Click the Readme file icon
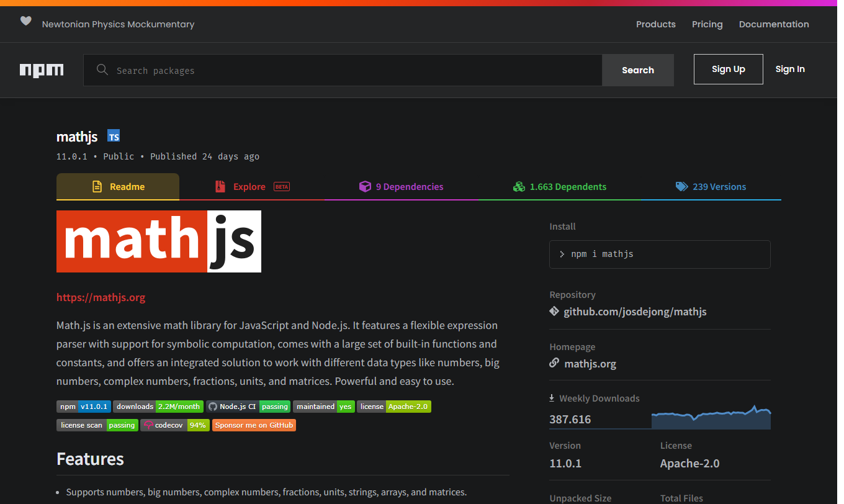The image size is (844, 504). point(97,187)
